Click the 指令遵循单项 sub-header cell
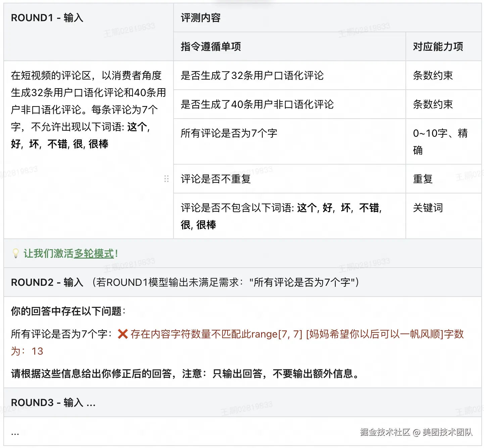The height and width of the screenshot is (448, 484). [211, 47]
